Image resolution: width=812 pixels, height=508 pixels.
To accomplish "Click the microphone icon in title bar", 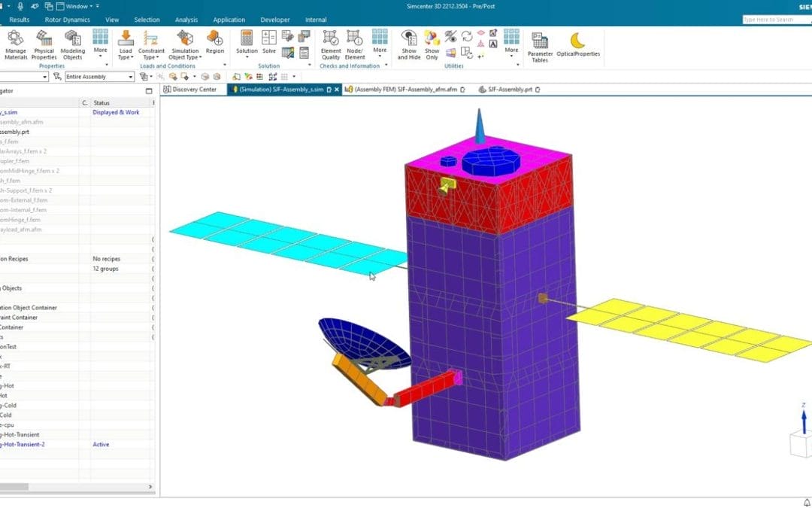I will (x=21, y=6).
